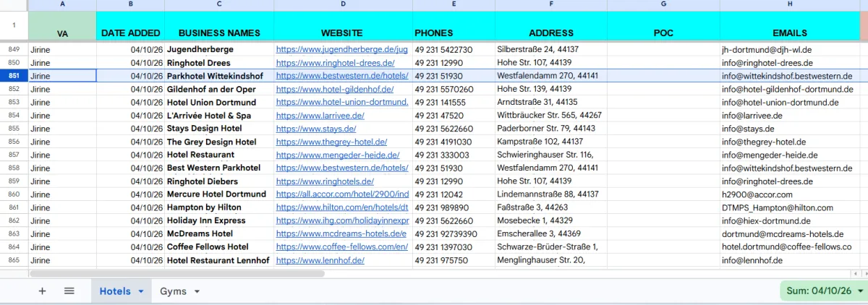Open the Sum: 04/10/26 summary dropdown

tap(824, 291)
